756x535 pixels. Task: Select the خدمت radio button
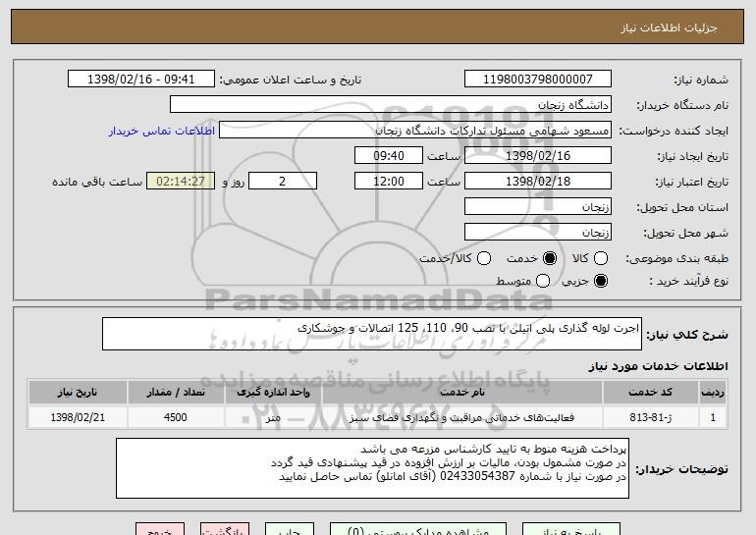click(x=550, y=259)
